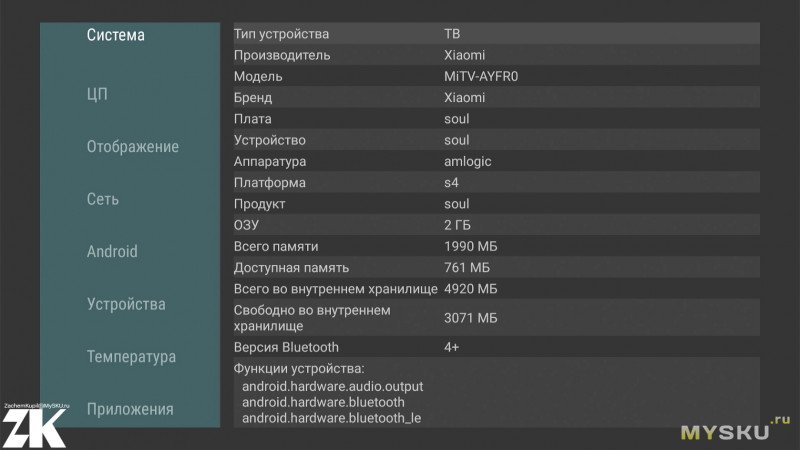The width and height of the screenshot is (800, 450).
Task: Select the Модель MiTV-AYFR0 row
Action: tap(496, 77)
